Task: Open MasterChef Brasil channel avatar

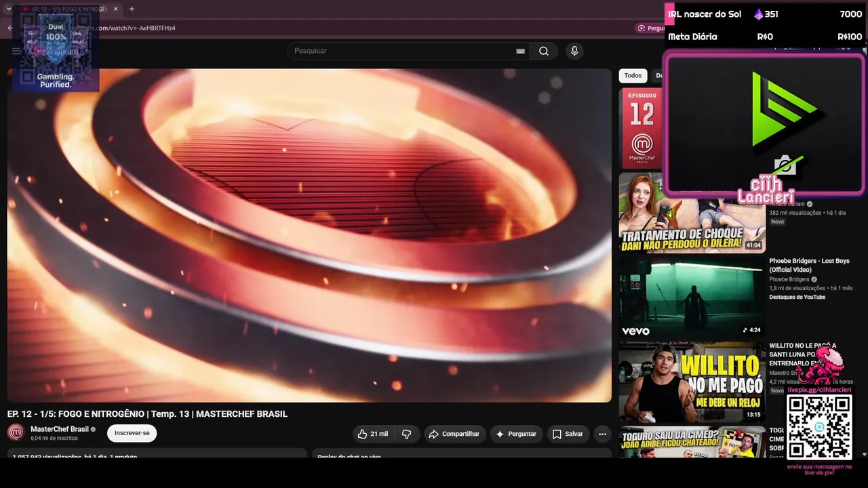Action: click(x=16, y=432)
